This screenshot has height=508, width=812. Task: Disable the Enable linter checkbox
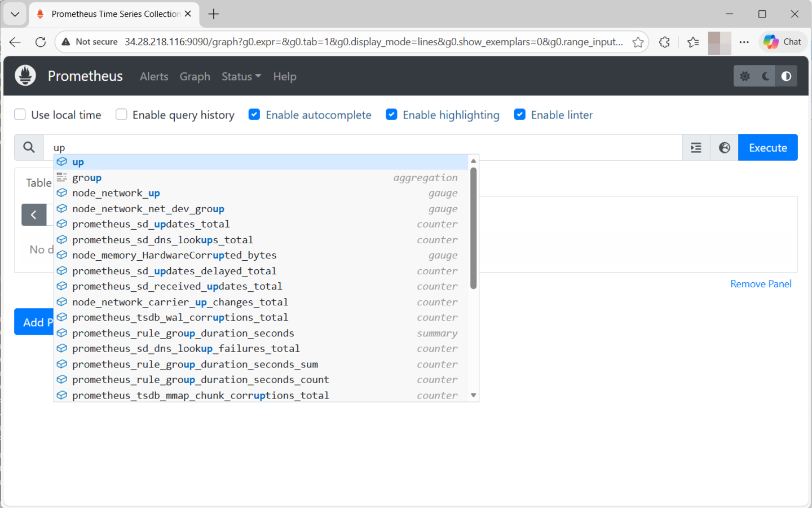[x=520, y=114]
